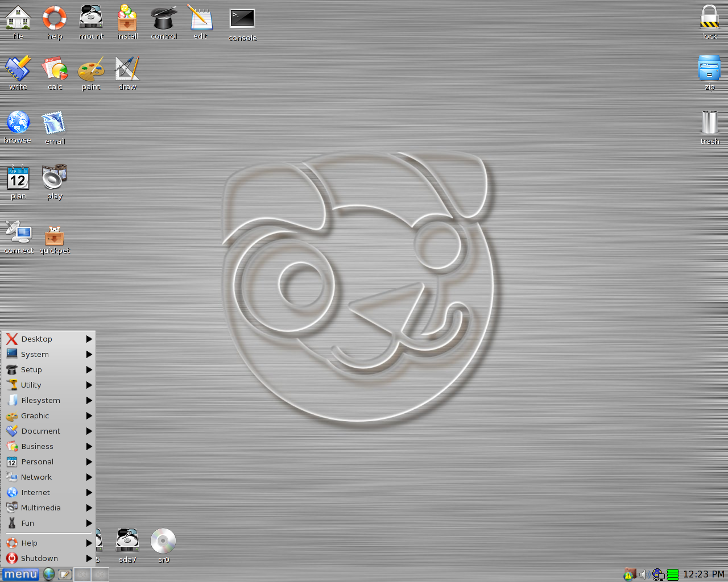This screenshot has height=582, width=728.
Task: Click the volume speaker tray icon
Action: 644,575
